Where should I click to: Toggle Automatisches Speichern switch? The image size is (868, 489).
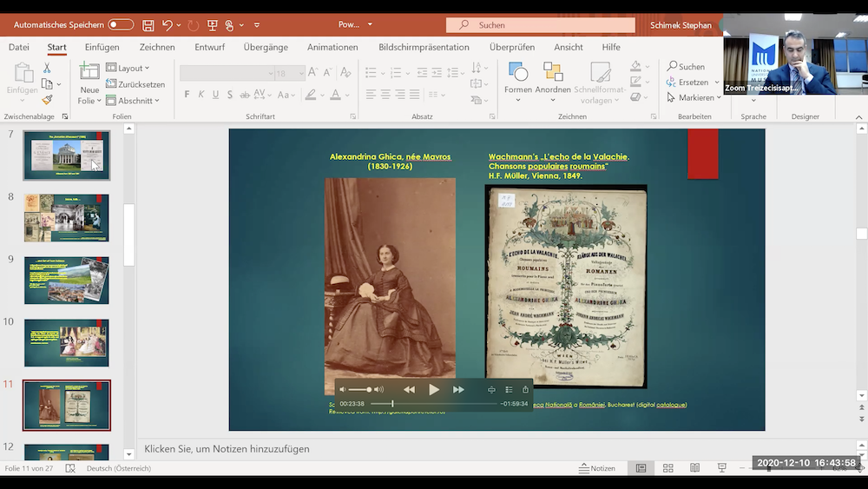pyautogui.click(x=121, y=25)
